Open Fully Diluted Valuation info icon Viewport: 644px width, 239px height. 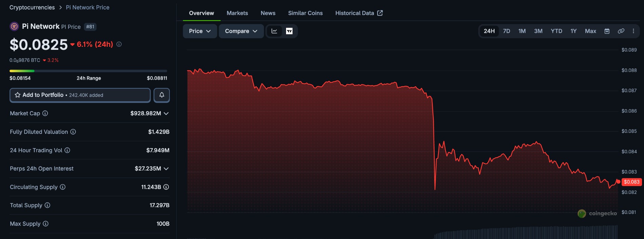click(73, 132)
